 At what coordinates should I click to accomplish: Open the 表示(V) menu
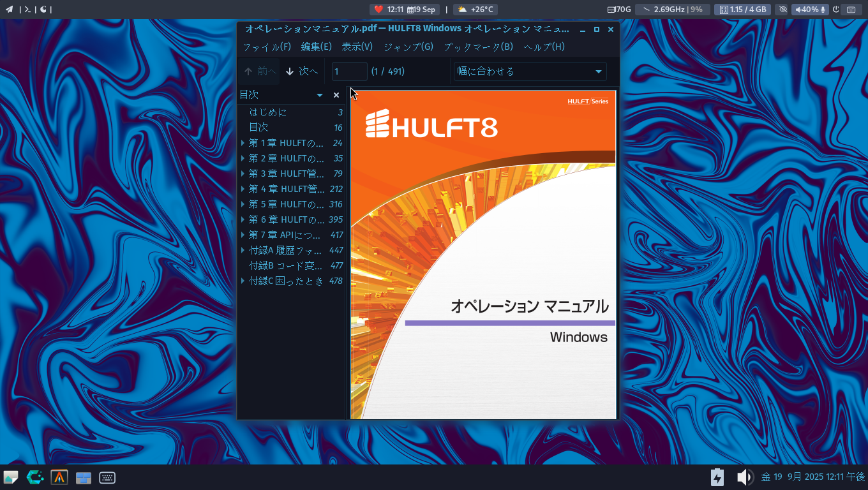[357, 47]
